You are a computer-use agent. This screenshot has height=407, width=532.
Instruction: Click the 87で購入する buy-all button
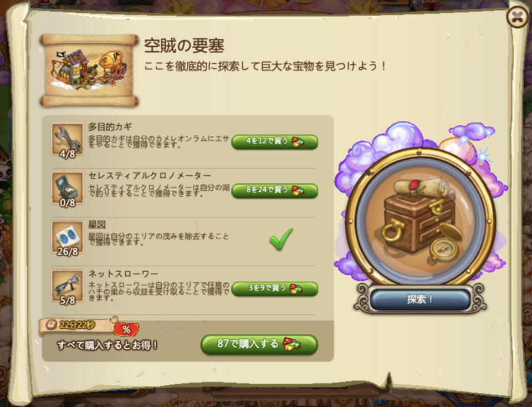[259, 344]
